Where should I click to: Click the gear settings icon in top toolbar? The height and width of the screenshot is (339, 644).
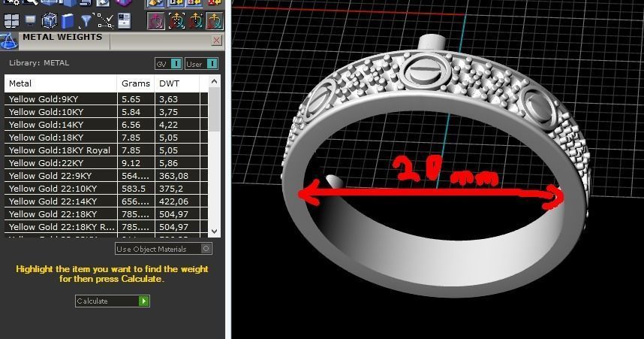11,2
